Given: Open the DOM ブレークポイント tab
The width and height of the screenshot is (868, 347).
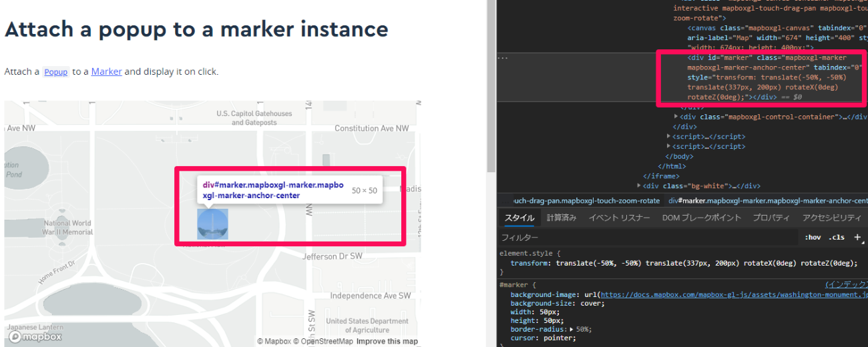Looking at the screenshot, I should pos(702,218).
